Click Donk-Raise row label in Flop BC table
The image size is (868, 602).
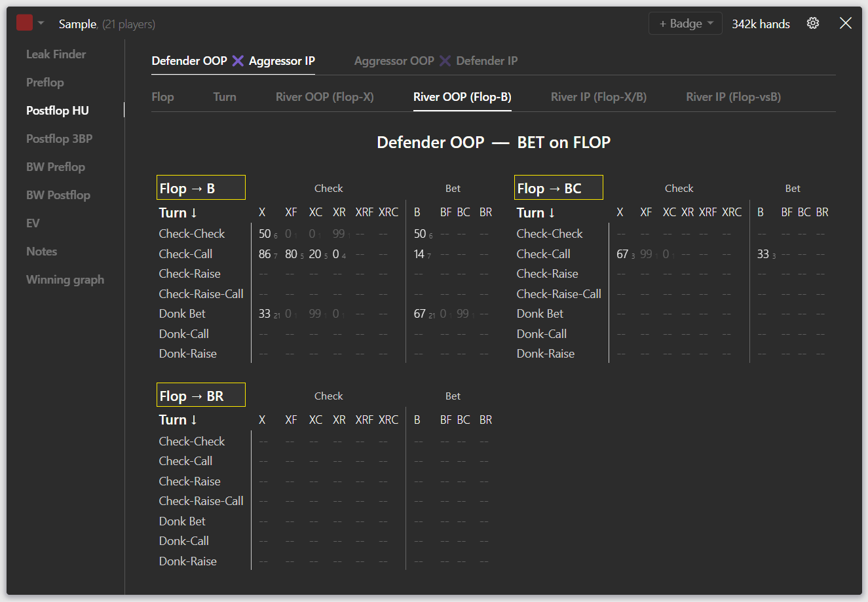tap(546, 354)
